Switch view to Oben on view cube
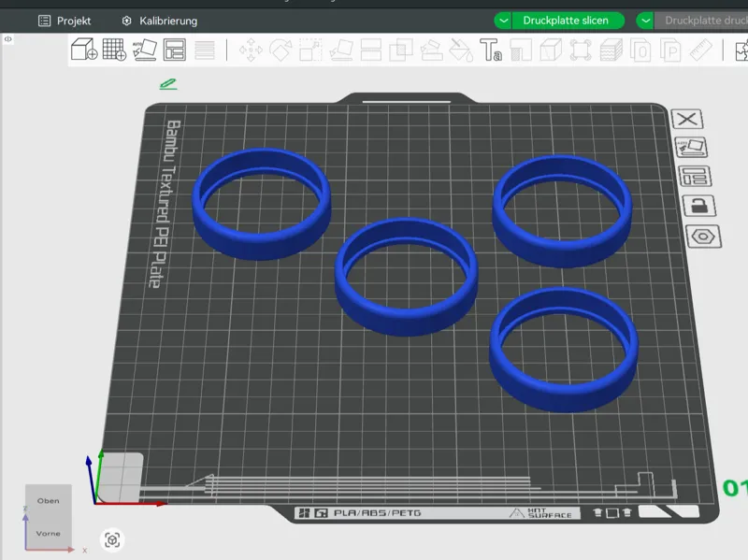Image resolution: width=748 pixels, height=560 pixels. pos(49,500)
